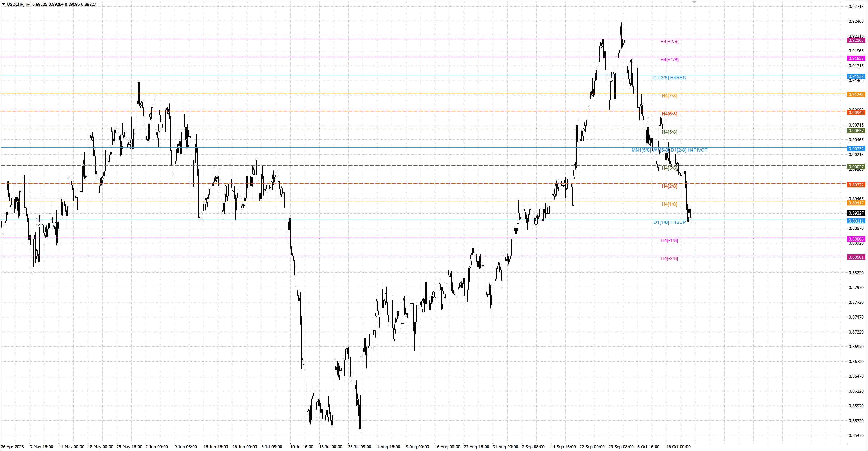Open the USDCHF,H4 chart dropdown triangle
Screen dimensions: 868x451
3,4
